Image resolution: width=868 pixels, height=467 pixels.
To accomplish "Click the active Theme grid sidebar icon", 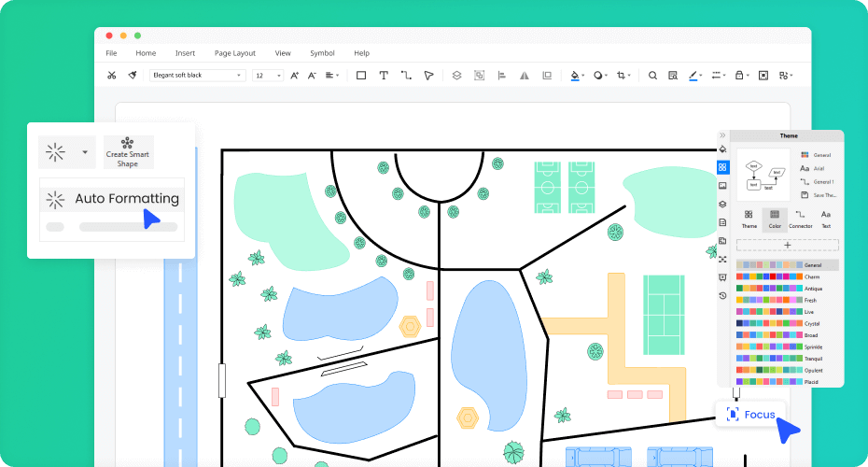I will 722,167.
